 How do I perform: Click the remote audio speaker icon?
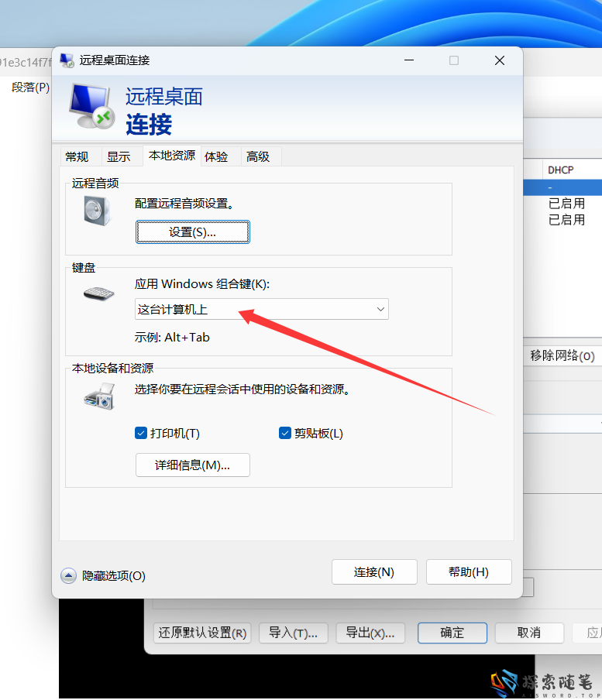point(98,211)
